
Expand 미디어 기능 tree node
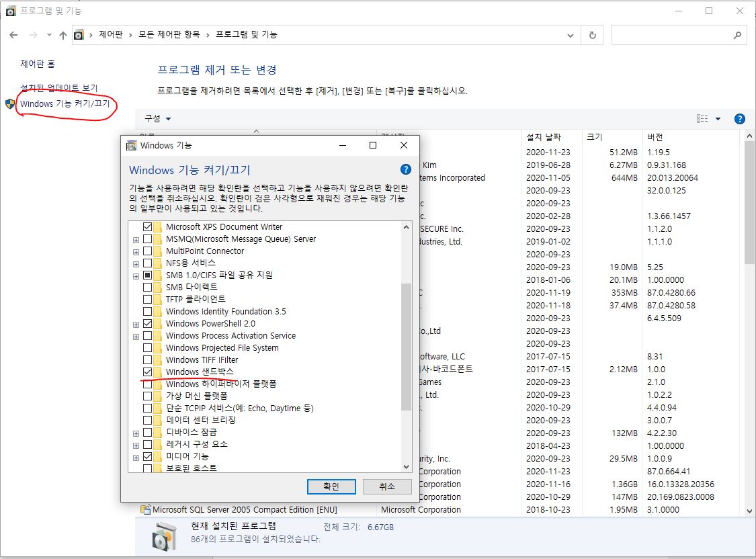[x=136, y=458]
